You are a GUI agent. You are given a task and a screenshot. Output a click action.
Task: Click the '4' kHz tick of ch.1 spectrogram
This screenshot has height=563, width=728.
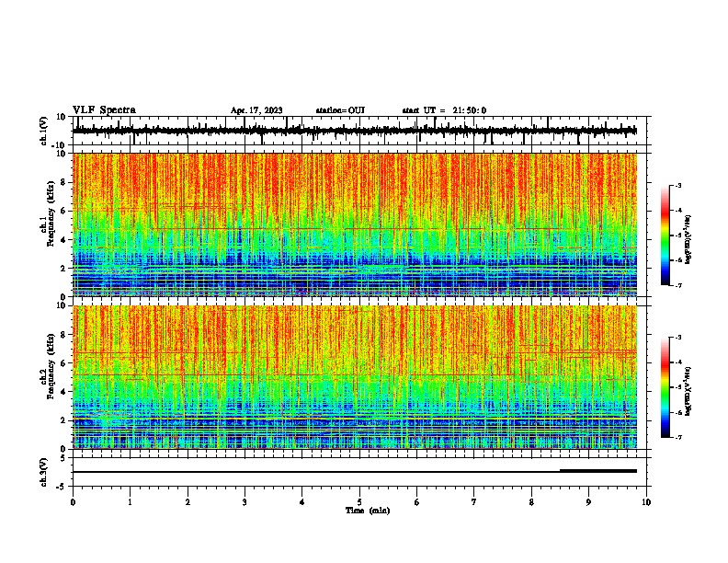coord(63,240)
